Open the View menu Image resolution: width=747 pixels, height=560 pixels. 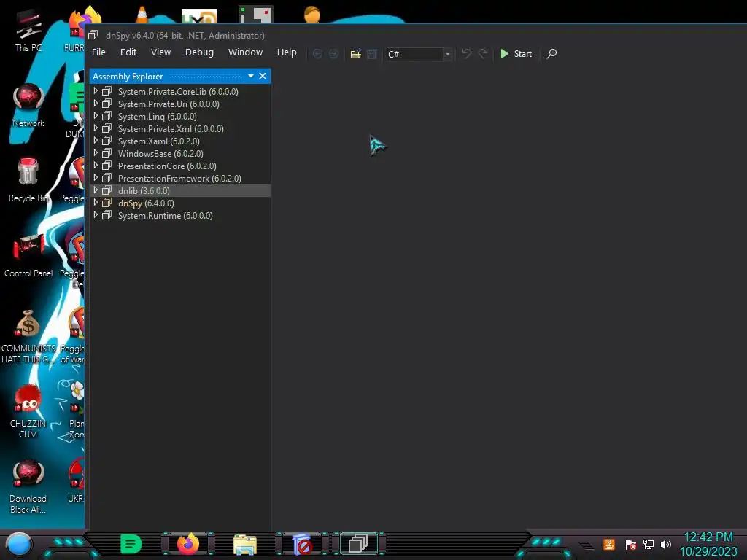(160, 52)
